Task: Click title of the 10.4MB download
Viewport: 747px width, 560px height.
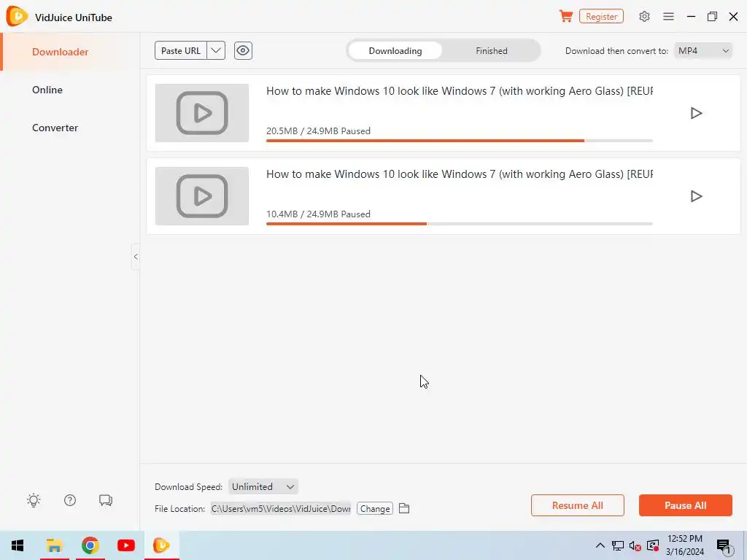Action: tap(460, 174)
